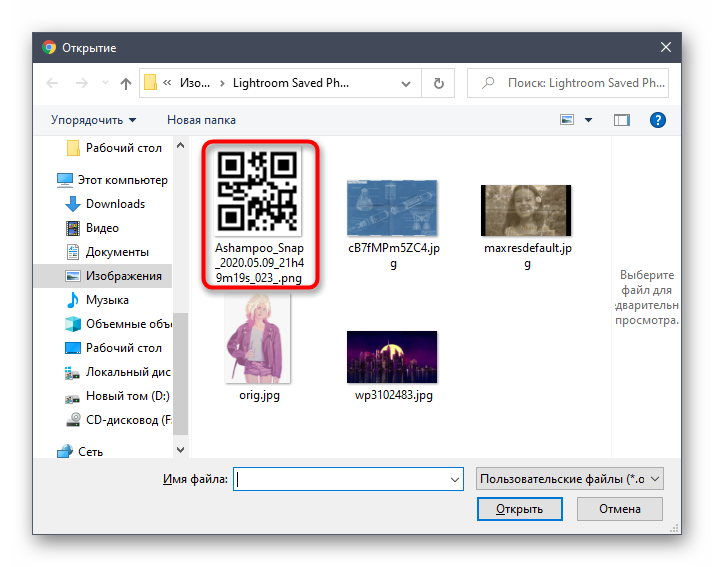
Task: Change view with the view mode icon
Action: [x=567, y=120]
